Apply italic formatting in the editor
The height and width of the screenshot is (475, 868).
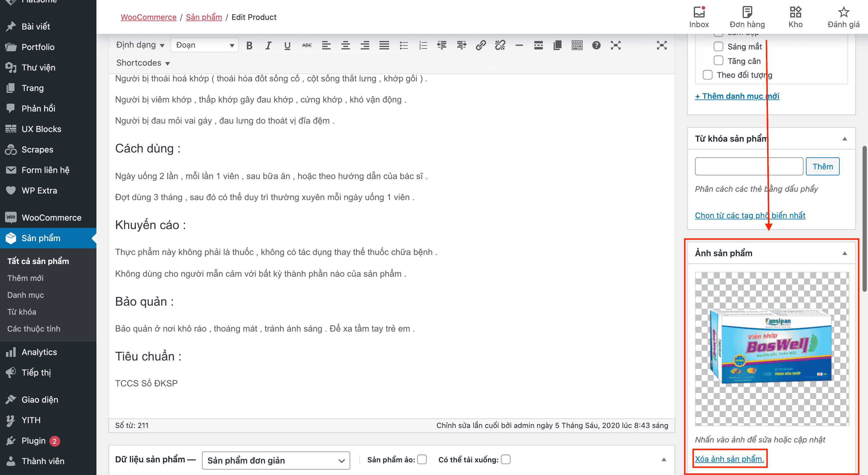click(x=268, y=46)
